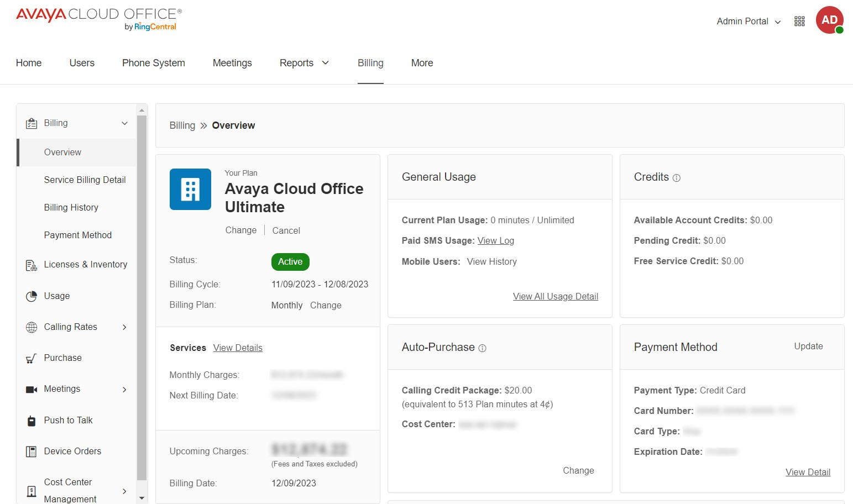Open Payment Method in sidebar

tap(77, 235)
